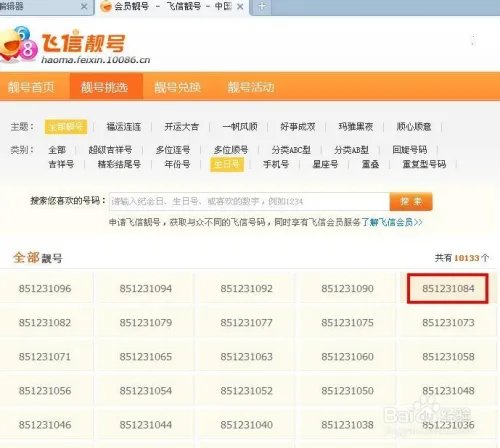Screen dimensions: 500x448
Task: Select number 851231038
Action: pyautogui.click(x=347, y=425)
